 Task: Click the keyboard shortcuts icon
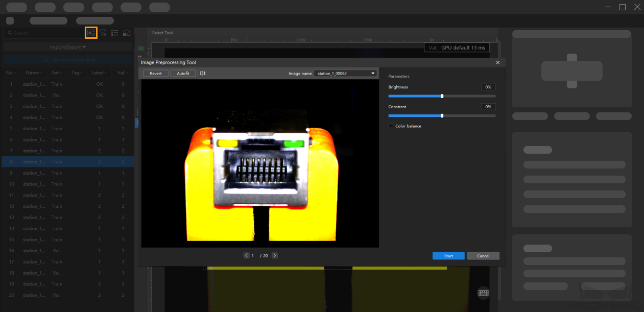pos(483,293)
